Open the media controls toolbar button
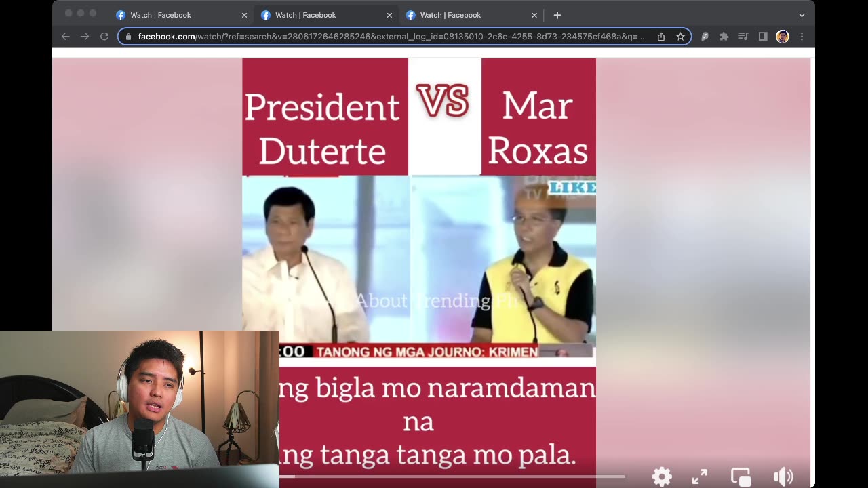This screenshot has width=868, height=488. [x=743, y=37]
